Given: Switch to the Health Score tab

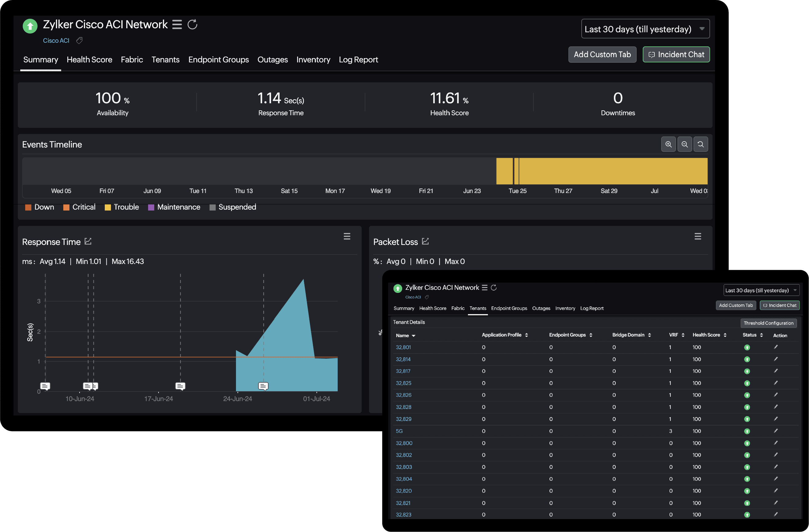Looking at the screenshot, I should click(89, 60).
